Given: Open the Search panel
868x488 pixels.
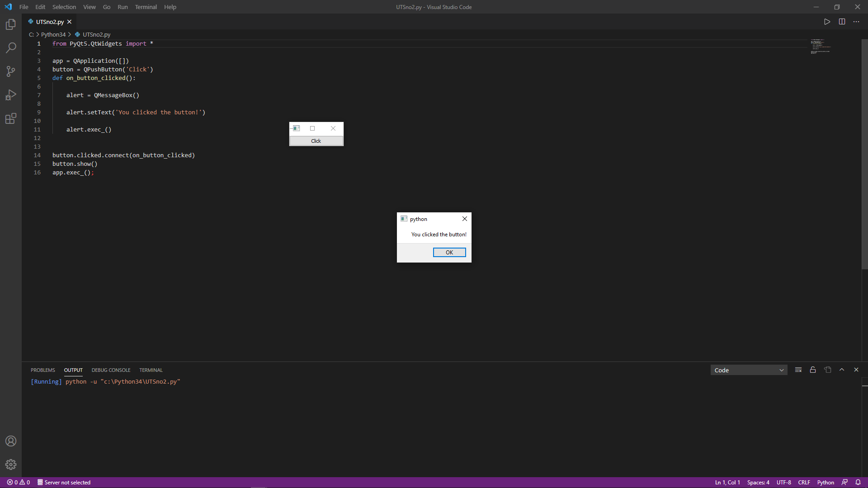Looking at the screenshot, I should pyautogui.click(x=11, y=48).
